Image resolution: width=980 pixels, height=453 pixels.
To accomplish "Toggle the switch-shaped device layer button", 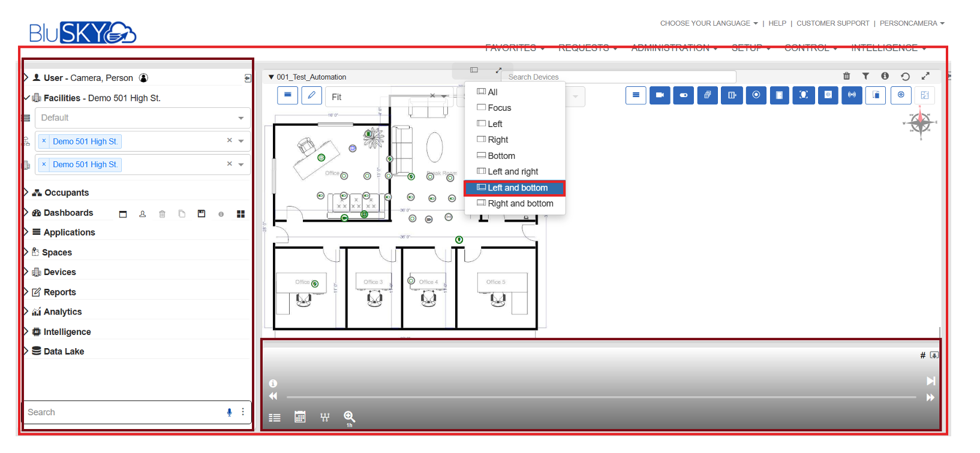I will 684,95.
